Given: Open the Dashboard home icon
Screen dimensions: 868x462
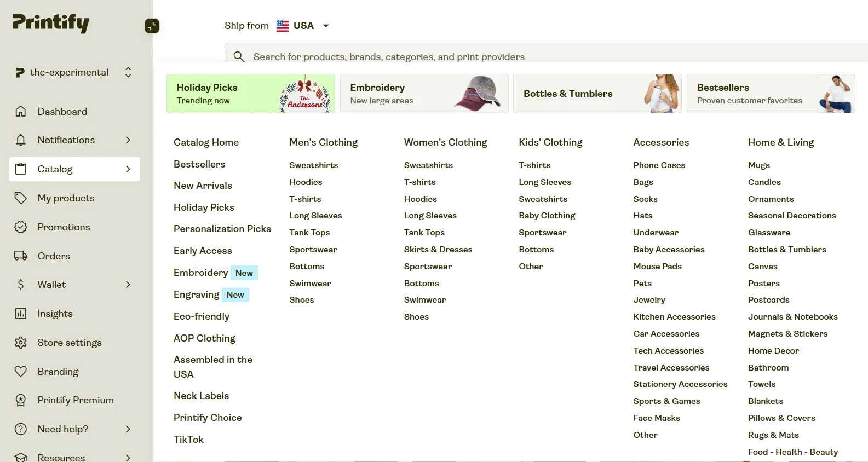Looking at the screenshot, I should [20, 111].
